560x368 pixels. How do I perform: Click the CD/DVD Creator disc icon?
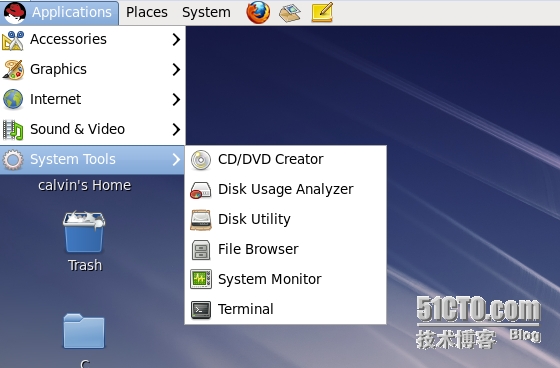tap(201, 160)
